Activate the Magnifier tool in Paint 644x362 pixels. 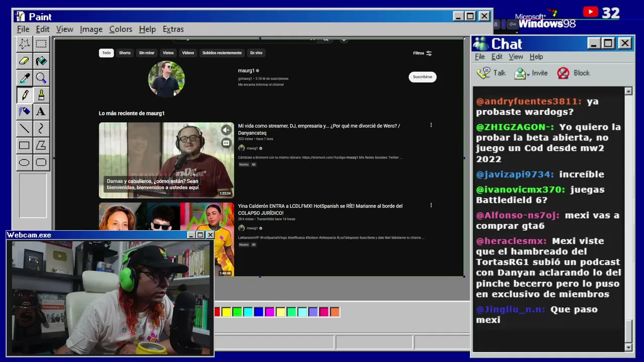point(41,78)
